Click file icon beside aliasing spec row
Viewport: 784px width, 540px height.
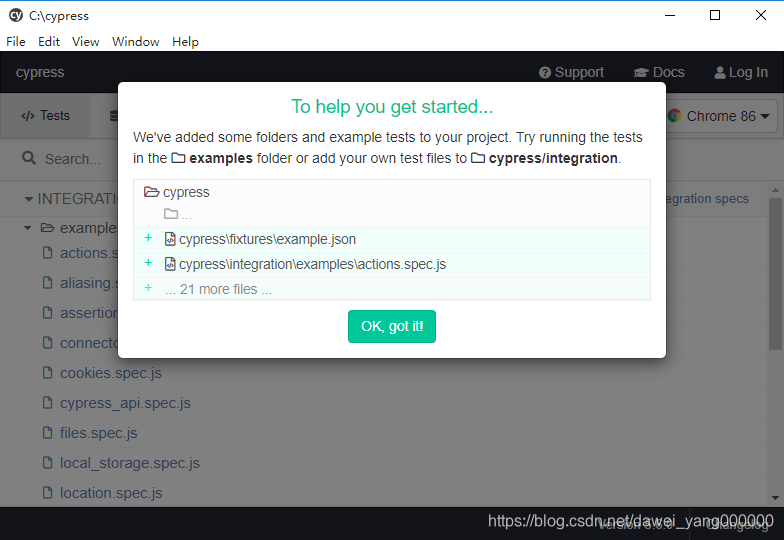coord(48,283)
